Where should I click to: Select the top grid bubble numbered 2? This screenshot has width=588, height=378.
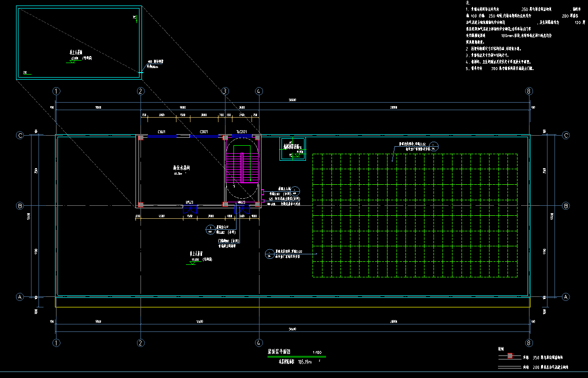pyautogui.click(x=141, y=91)
